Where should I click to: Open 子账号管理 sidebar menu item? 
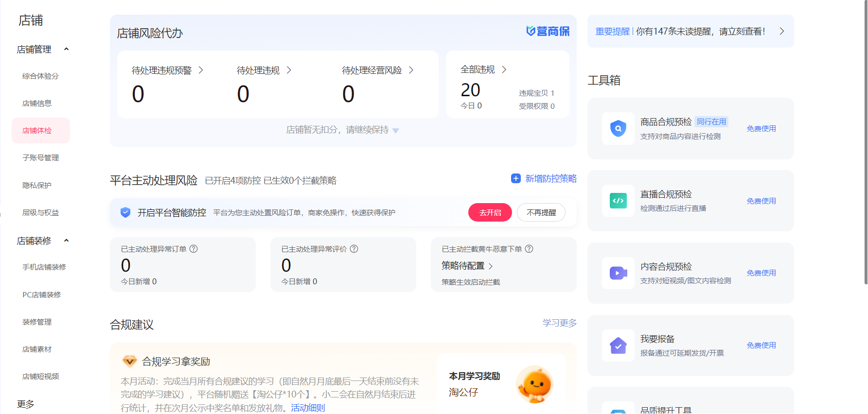point(40,158)
